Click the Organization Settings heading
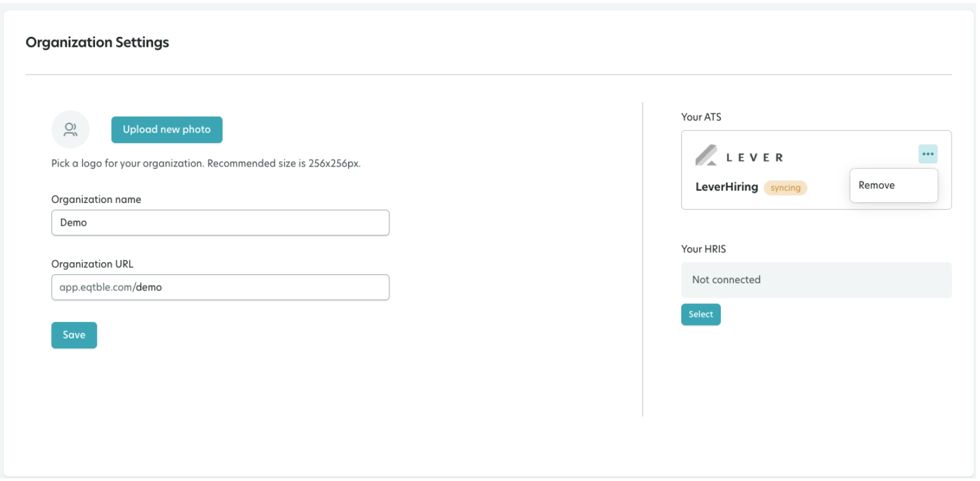 pos(98,43)
